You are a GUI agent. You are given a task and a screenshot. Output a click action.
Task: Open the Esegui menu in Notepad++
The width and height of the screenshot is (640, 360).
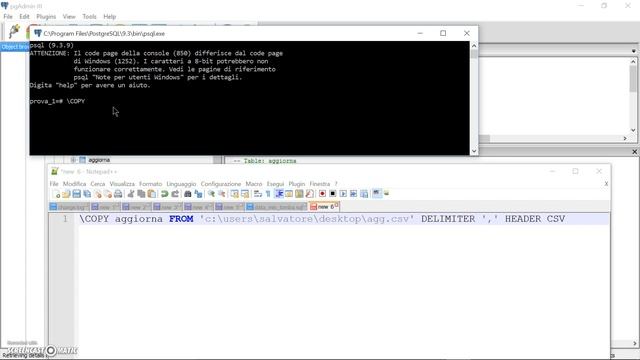coord(275,184)
